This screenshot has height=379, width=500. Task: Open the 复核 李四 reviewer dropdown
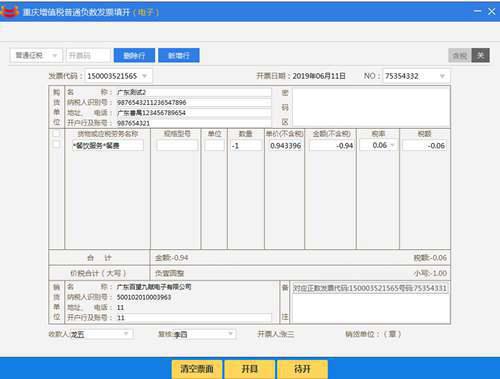230,334
